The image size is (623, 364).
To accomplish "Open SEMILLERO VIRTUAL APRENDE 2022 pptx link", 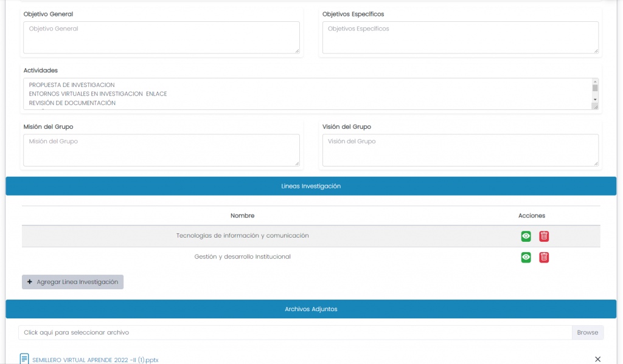I will [95, 359].
